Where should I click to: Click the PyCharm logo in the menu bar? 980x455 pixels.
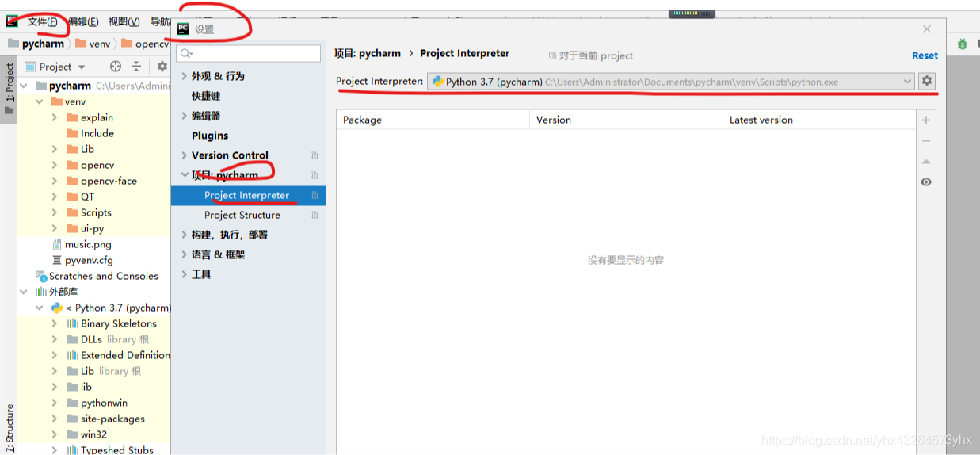click(x=12, y=21)
